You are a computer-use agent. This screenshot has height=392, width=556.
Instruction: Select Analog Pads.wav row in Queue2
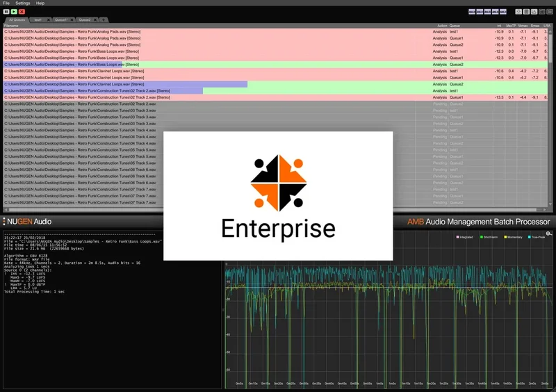[275, 44]
